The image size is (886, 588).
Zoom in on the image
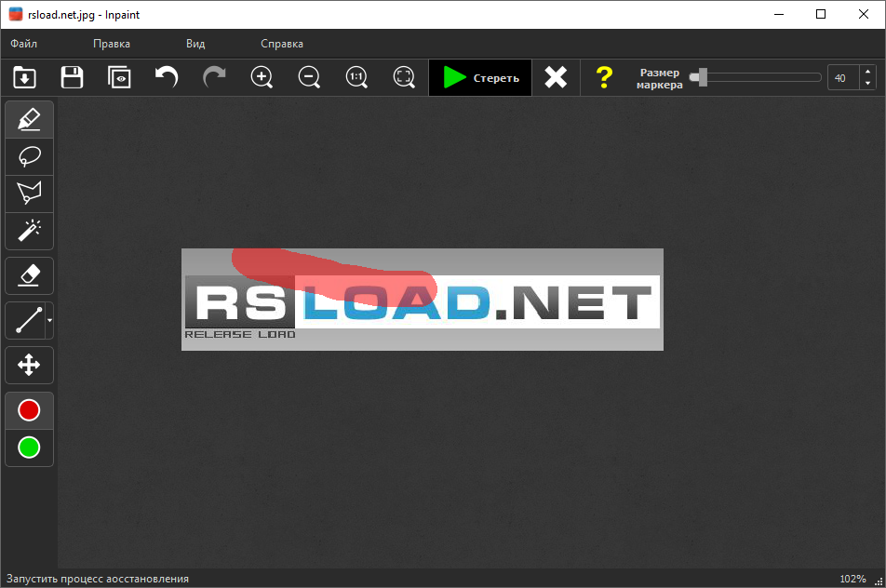coord(262,77)
